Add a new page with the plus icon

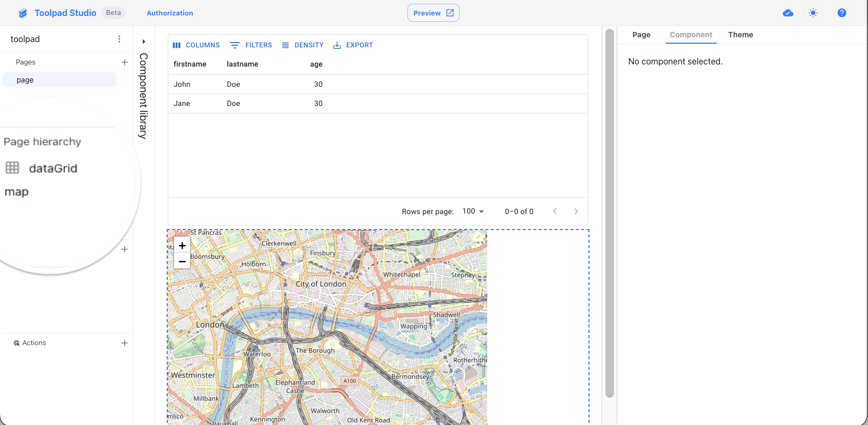tap(125, 62)
